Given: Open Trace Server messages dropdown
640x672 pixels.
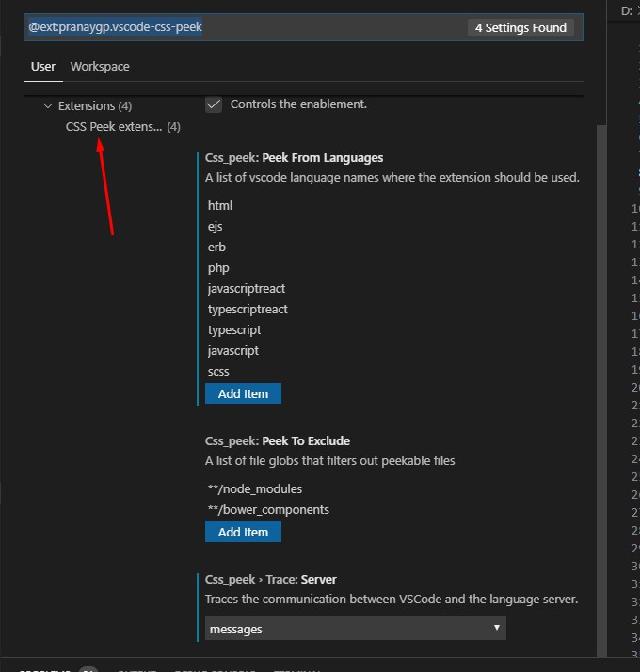Looking at the screenshot, I should (356, 629).
